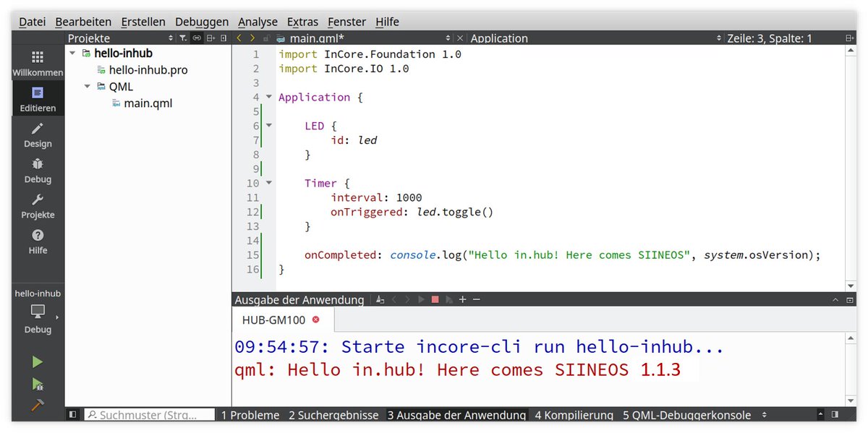Open the Extras menu
The image size is (868, 433).
[302, 22]
